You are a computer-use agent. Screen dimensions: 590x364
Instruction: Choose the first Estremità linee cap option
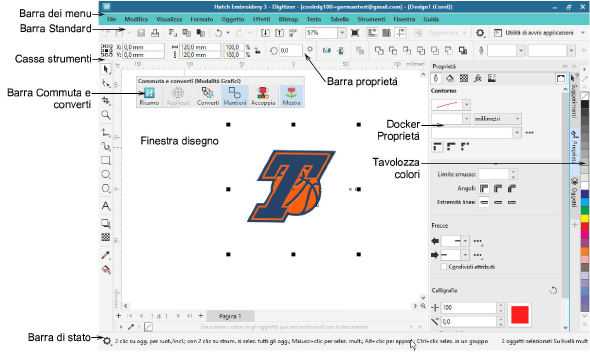pyautogui.click(x=484, y=202)
